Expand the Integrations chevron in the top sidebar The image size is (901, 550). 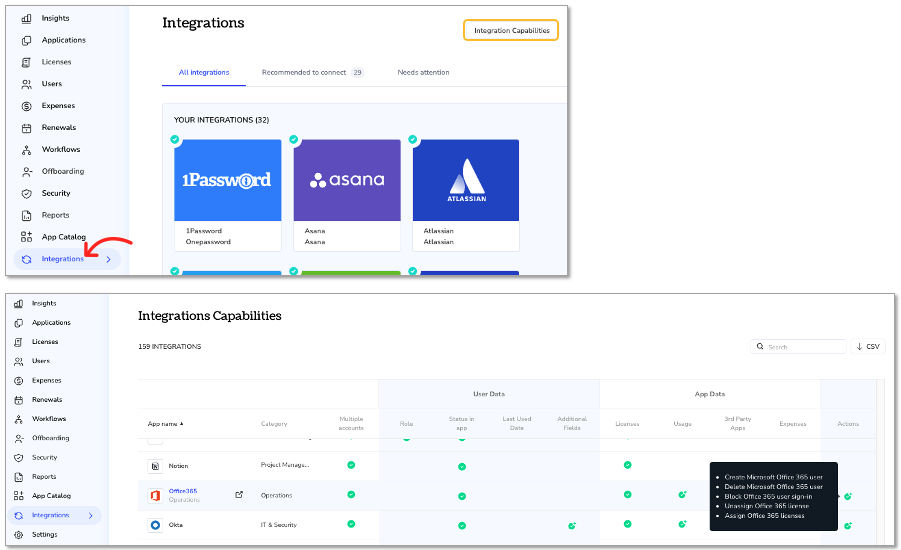[108, 259]
